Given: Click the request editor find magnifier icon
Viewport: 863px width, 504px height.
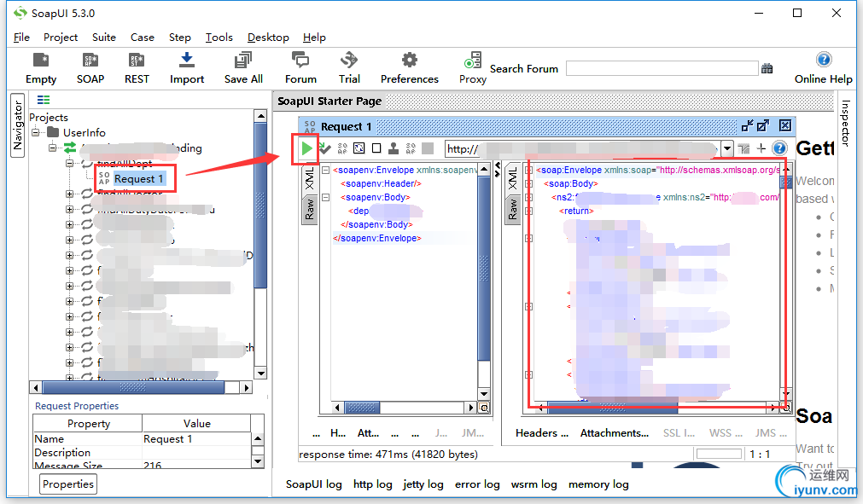Looking at the screenshot, I should click(484, 408).
